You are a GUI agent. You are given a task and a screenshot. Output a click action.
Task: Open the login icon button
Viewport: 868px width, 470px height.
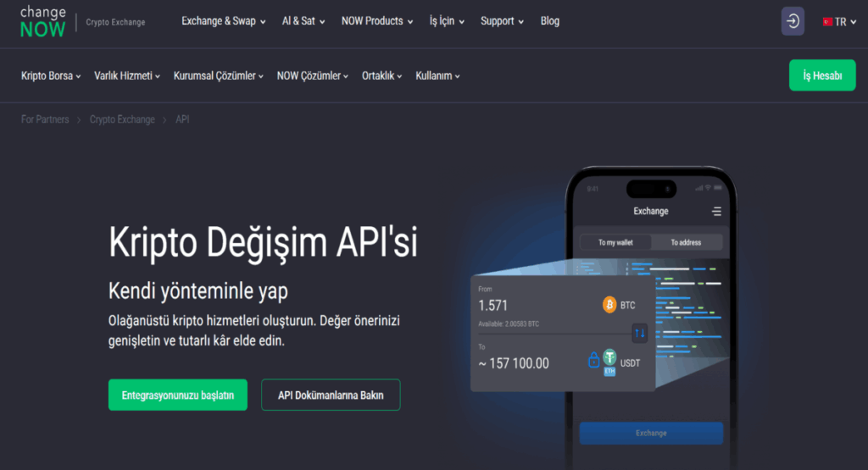point(793,21)
